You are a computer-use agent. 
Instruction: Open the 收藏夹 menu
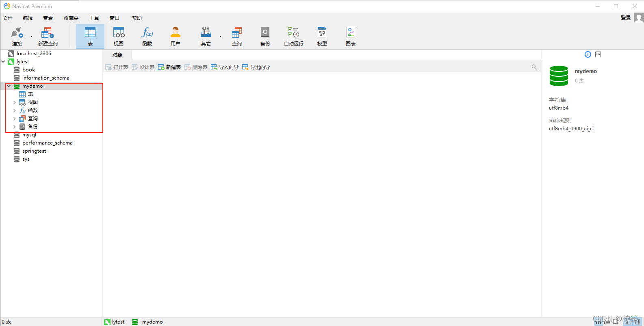point(71,18)
